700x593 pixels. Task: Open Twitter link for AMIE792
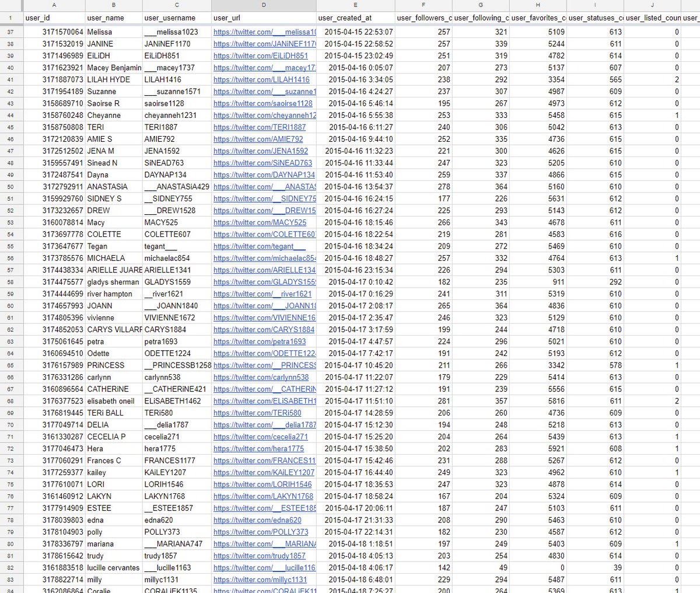(258, 139)
